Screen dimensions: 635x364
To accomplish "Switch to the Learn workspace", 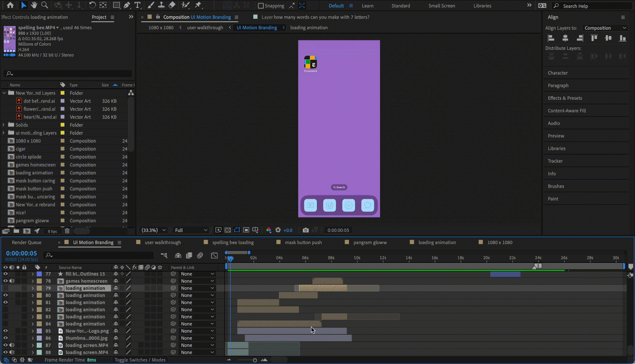I will pyautogui.click(x=367, y=6).
